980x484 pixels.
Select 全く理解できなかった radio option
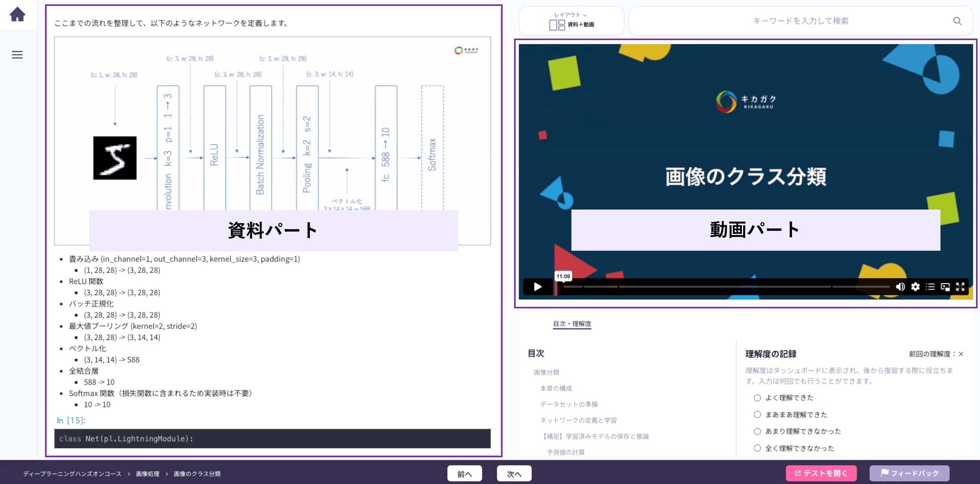757,448
